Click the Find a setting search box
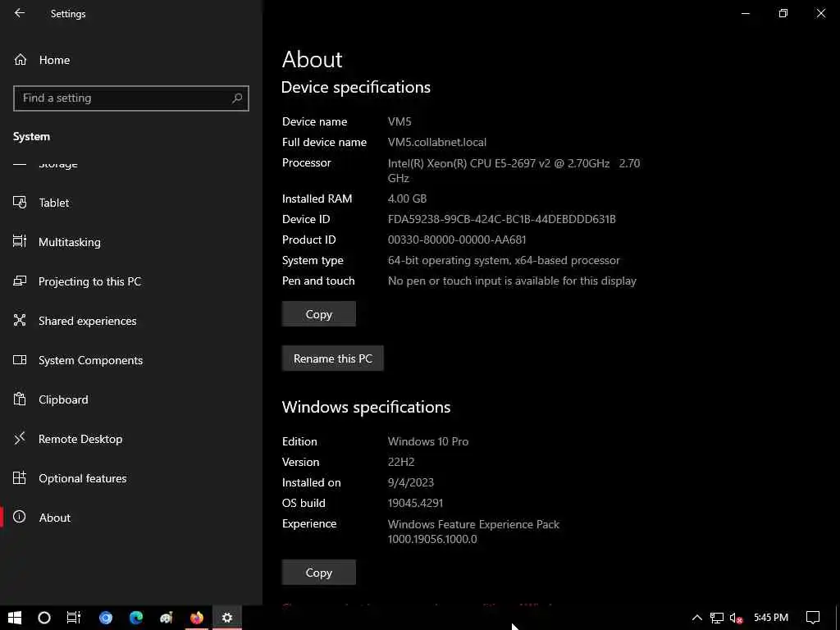 pos(130,98)
